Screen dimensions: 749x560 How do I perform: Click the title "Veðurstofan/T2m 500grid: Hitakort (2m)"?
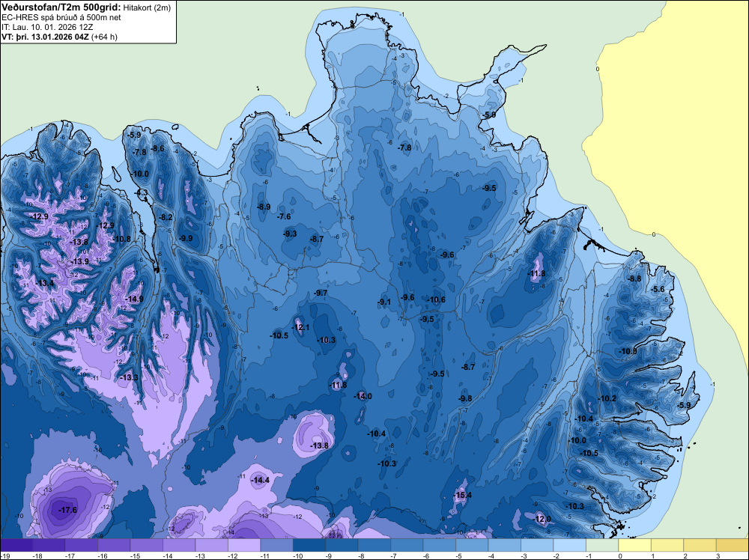[85, 7]
